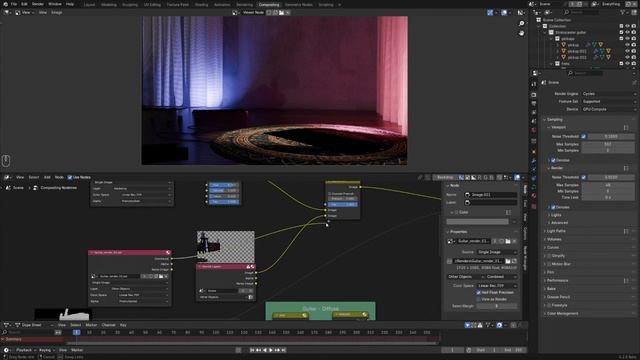The width and height of the screenshot is (640, 360).
Task: Click the pan hand icon in image viewer
Action: click(x=521, y=33)
